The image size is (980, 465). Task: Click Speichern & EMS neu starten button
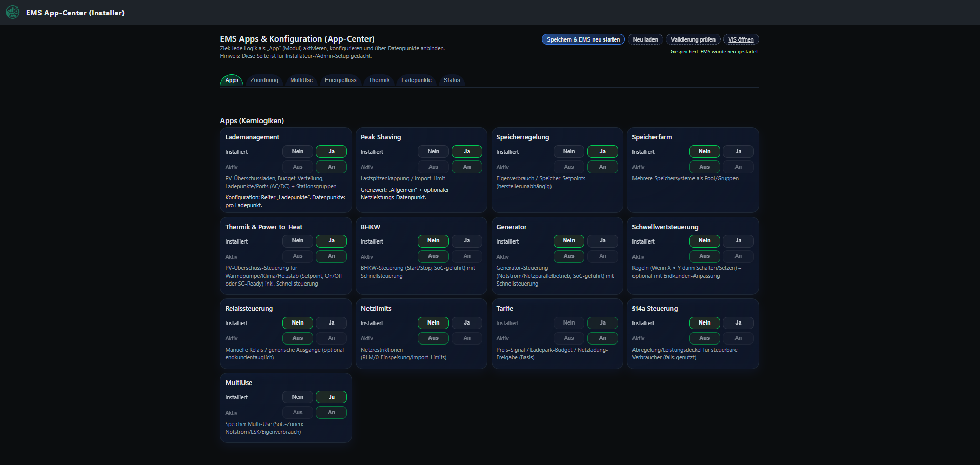pos(583,39)
